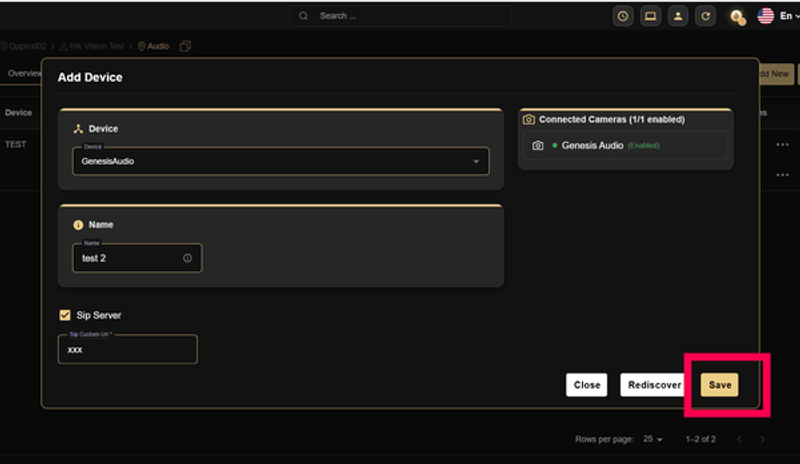
Task: Click the Save button
Action: [x=719, y=385]
